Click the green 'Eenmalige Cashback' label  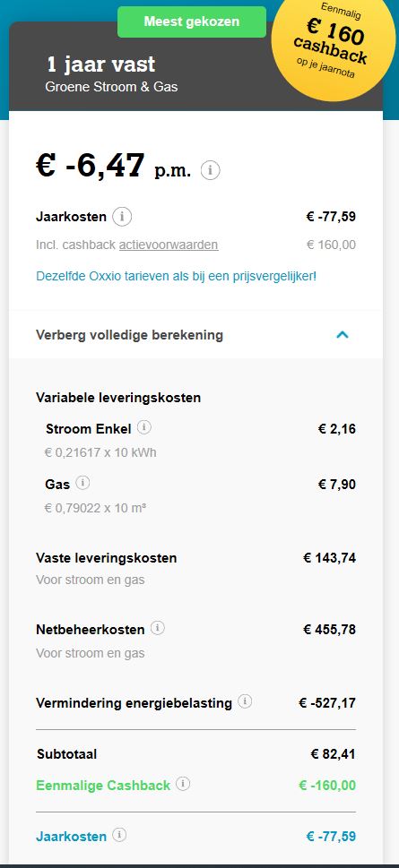(103, 785)
